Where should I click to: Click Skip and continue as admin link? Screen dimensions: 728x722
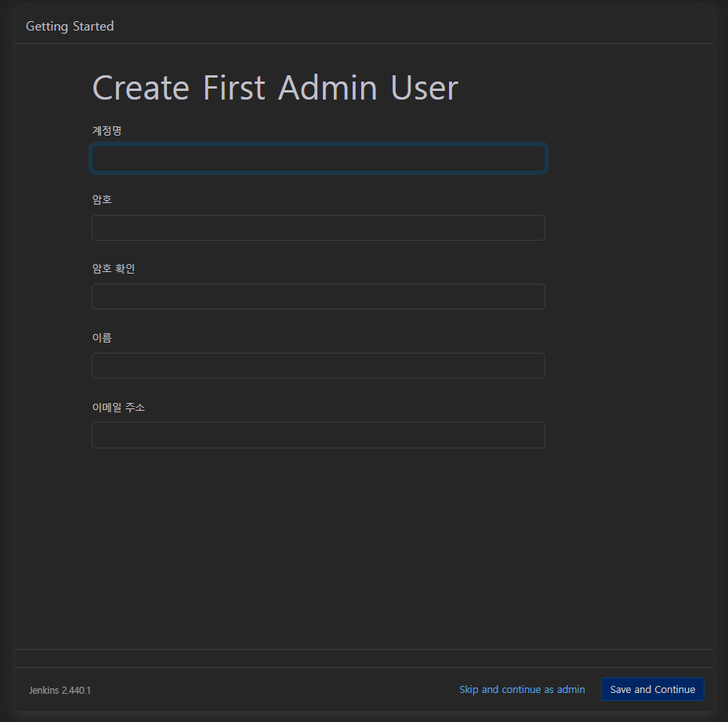522,690
